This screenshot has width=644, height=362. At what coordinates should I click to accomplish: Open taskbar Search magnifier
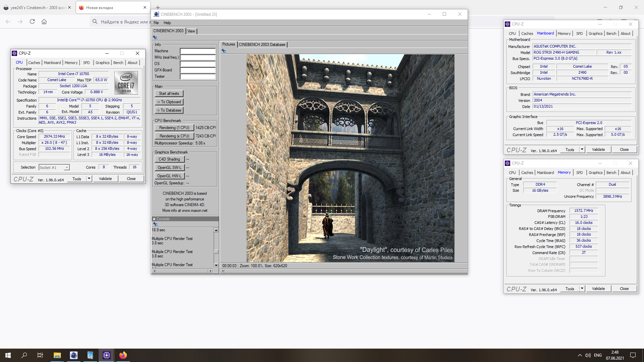pyautogui.click(x=24, y=355)
